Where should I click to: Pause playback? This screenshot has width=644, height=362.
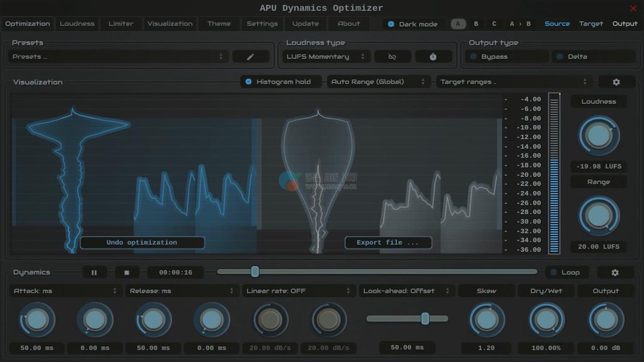click(94, 273)
